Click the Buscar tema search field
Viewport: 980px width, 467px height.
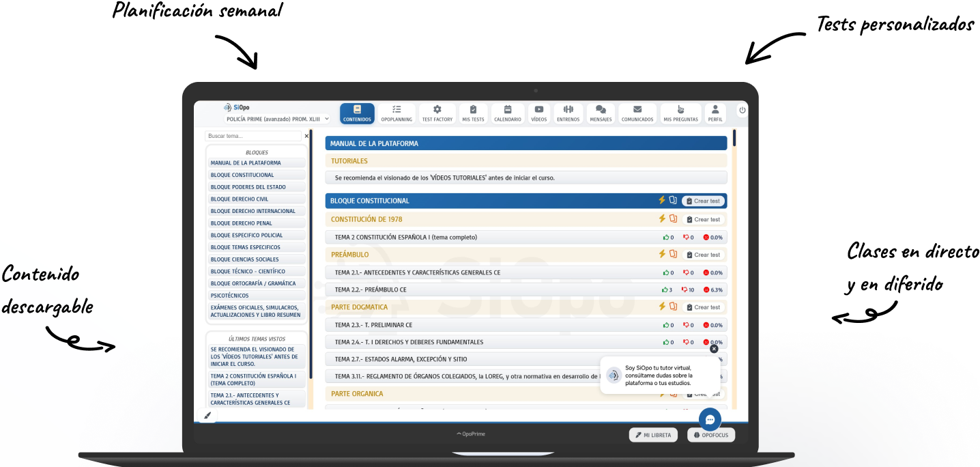[x=253, y=137]
